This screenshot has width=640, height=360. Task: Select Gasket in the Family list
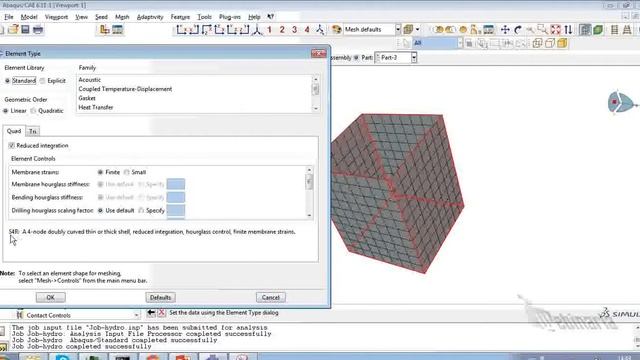coord(87,98)
